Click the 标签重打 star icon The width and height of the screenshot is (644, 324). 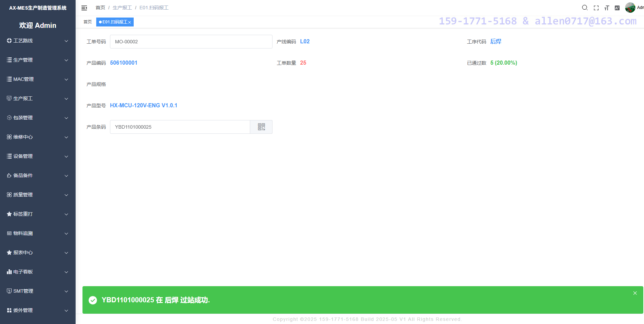[9, 214]
